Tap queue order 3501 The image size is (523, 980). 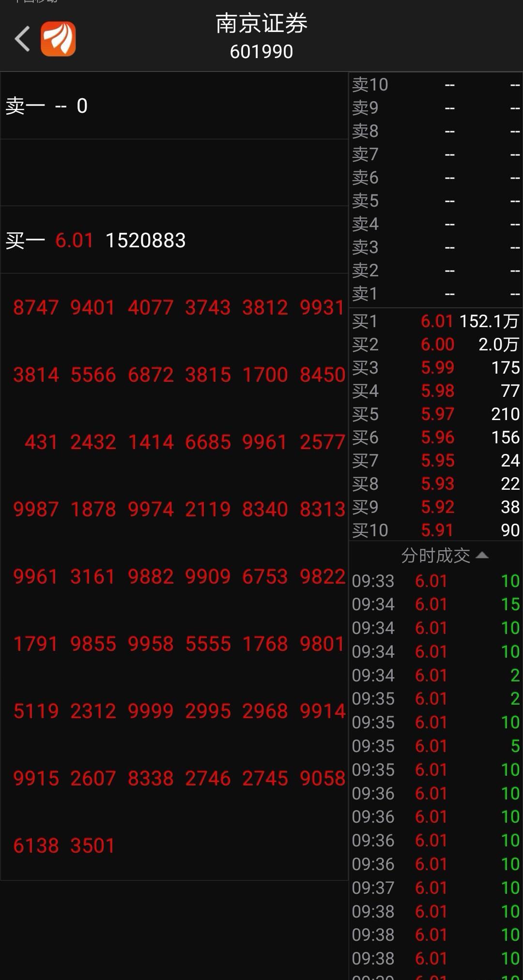click(93, 845)
